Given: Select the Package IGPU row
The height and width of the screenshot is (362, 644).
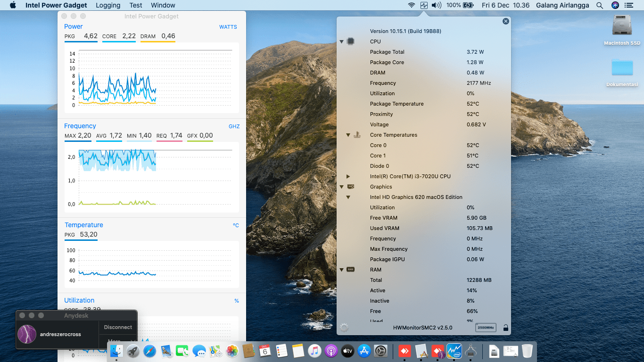Looking at the screenshot, I should click(423, 259).
